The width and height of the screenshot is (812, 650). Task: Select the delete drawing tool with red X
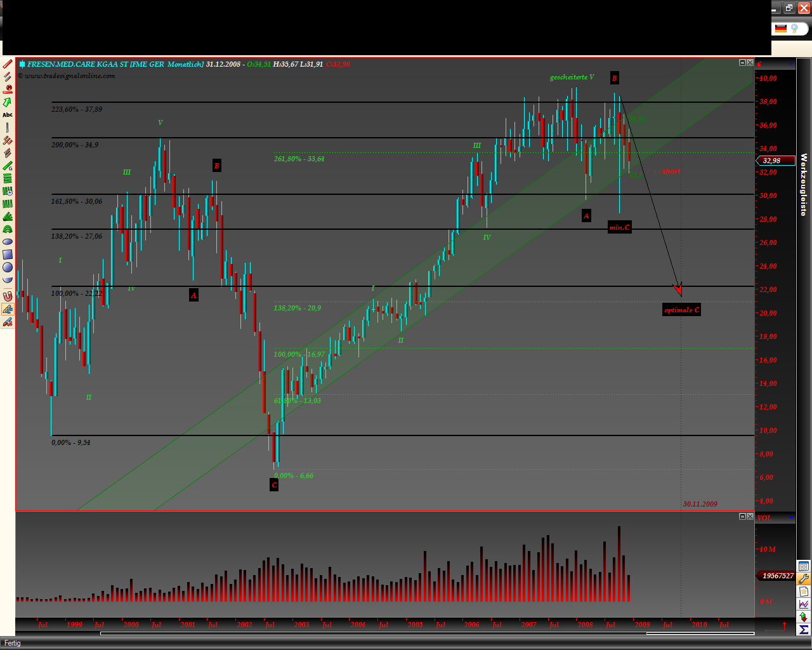tap(8, 322)
